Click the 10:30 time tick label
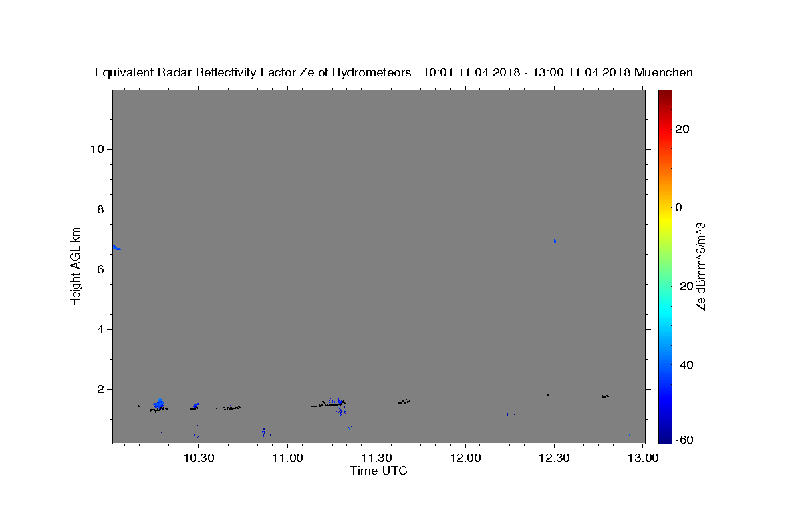This screenshot has width=798, height=532. [x=199, y=458]
